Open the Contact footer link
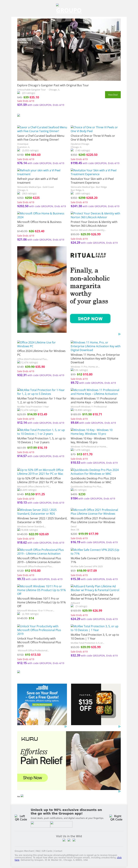Viewport: 138px width, 868px height. tap(58, 851)
